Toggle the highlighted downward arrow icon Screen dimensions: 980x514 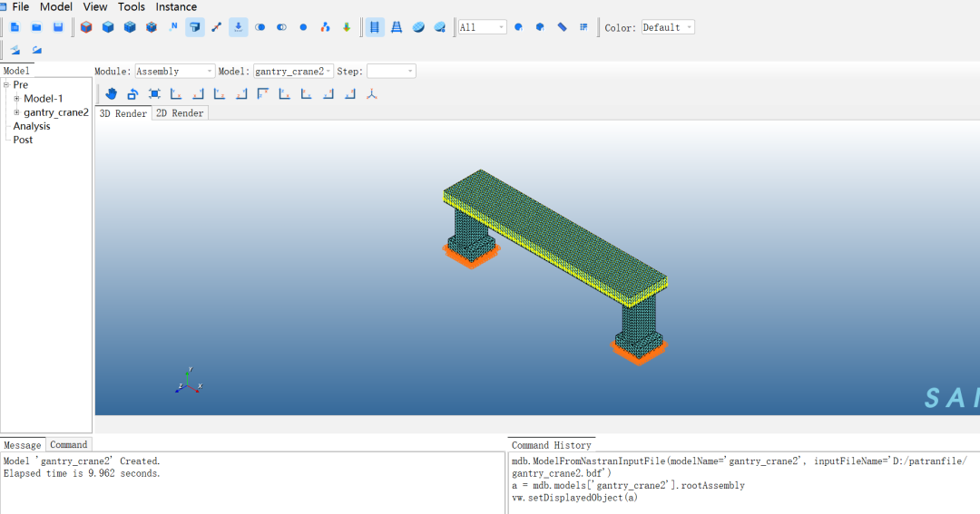tap(238, 27)
